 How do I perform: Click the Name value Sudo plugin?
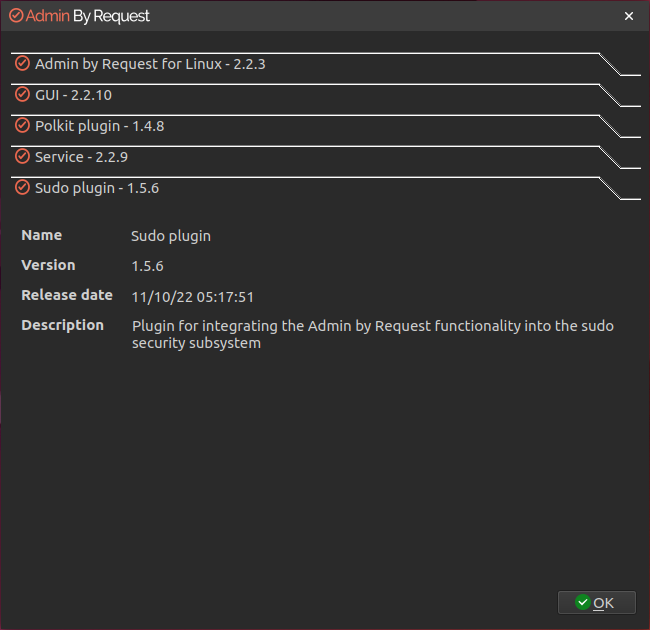pos(171,236)
